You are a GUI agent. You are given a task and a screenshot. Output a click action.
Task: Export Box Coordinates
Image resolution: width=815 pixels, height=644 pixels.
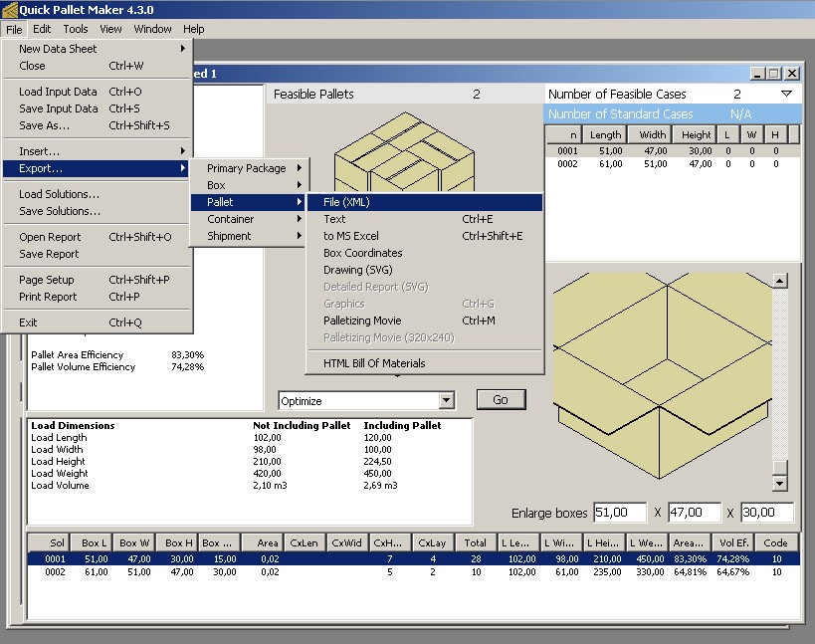pyautogui.click(x=425, y=253)
